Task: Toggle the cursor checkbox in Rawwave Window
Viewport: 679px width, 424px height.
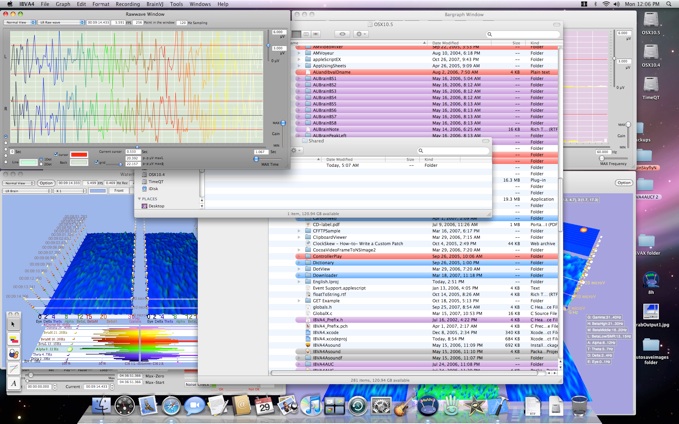Action: 56,154
